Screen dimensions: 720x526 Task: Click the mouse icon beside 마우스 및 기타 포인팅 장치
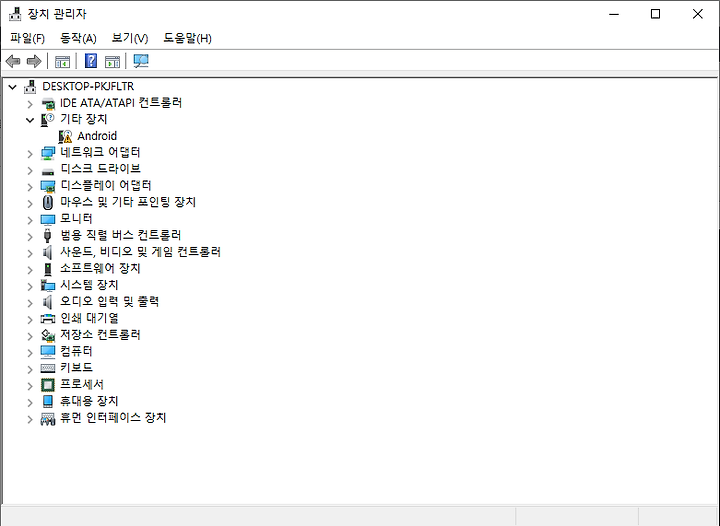[47, 202]
